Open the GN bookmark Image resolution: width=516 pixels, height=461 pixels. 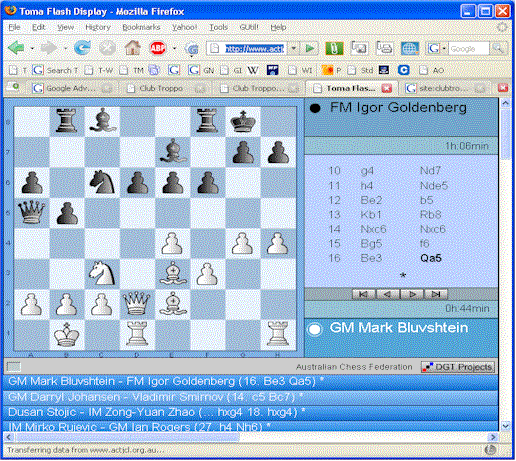[x=201, y=70]
